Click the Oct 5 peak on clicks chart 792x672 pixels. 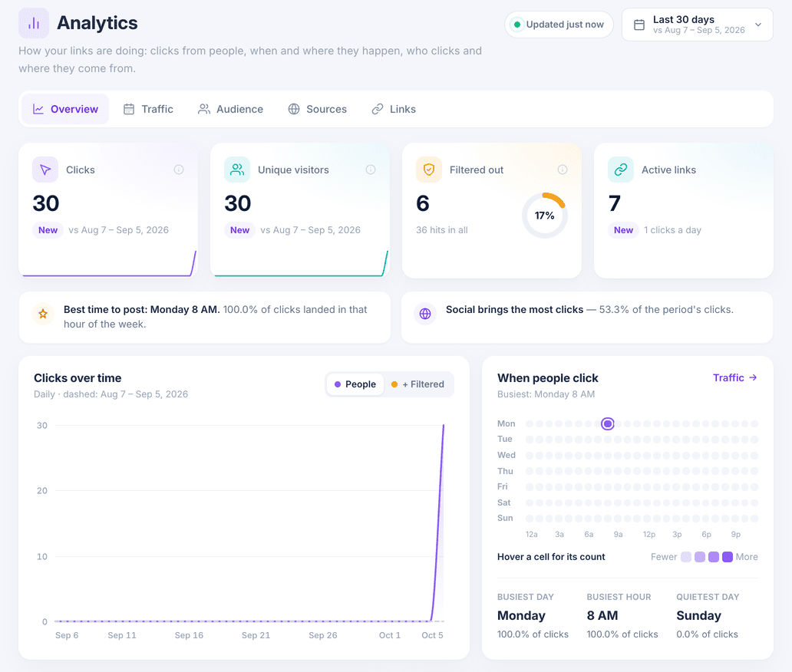click(444, 426)
